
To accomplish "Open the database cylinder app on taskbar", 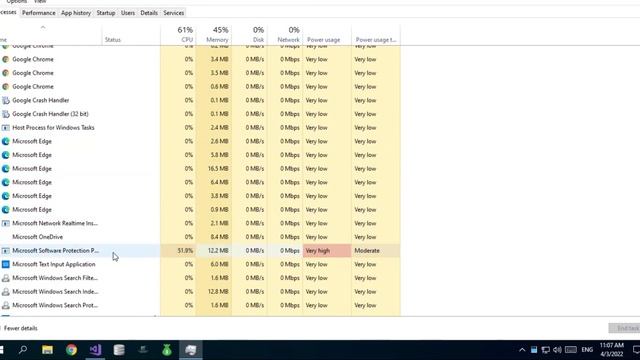I will [119, 350].
